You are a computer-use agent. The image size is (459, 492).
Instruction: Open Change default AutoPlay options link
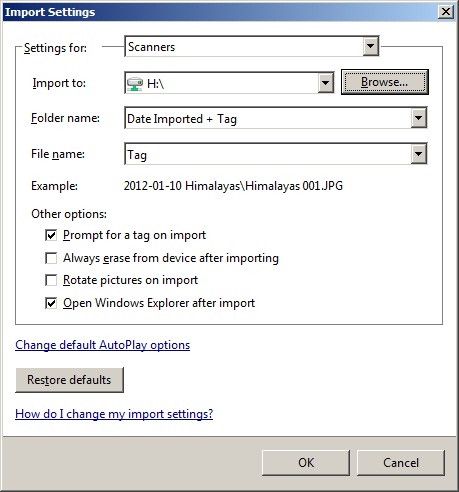tap(103, 345)
